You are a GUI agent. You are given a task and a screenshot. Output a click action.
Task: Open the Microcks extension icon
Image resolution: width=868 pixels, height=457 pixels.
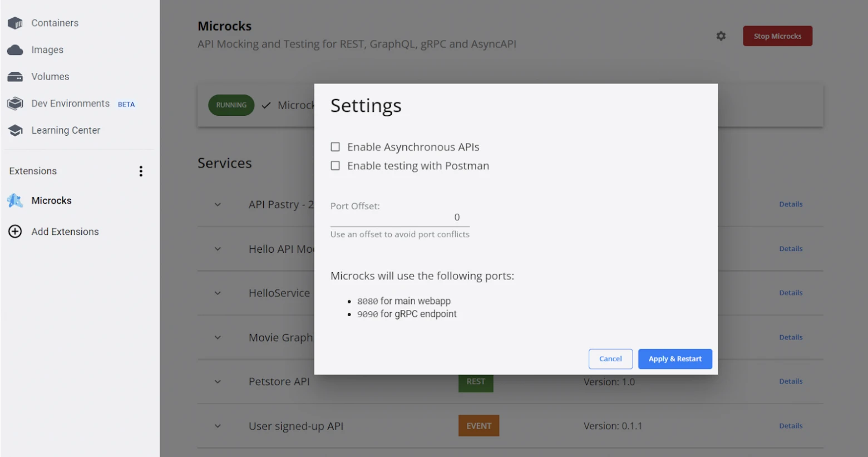click(15, 201)
